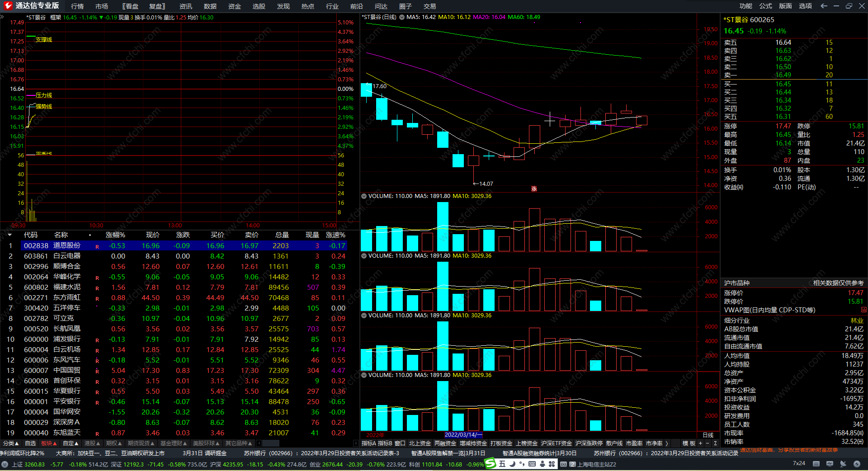The width and height of the screenshot is (868, 471).
Task: Expand the 美股环球 tab menu
Action: pos(206,443)
